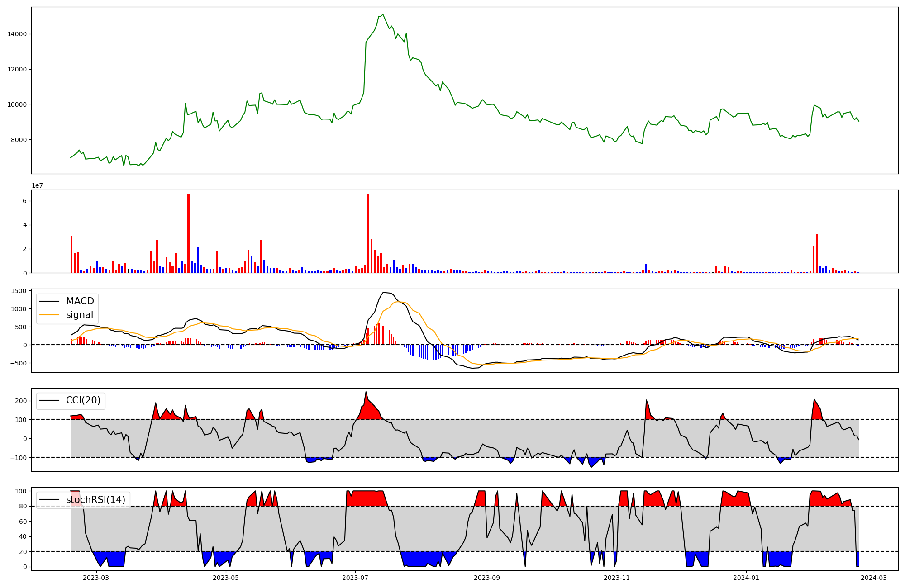Click the 1500 tick on the MACD axis

(19, 291)
